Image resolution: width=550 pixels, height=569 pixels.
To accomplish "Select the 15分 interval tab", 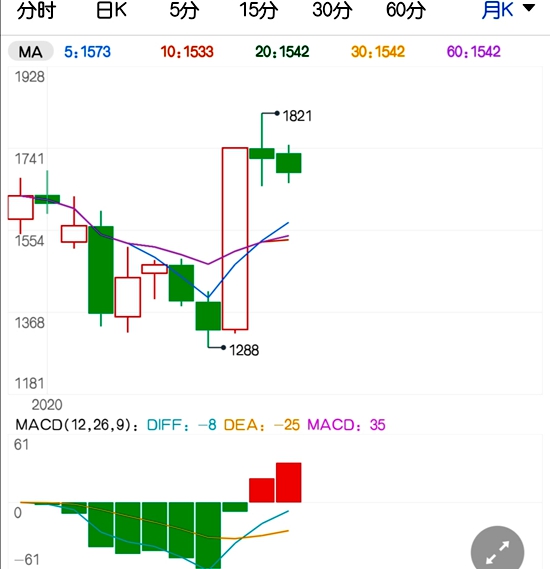I will (259, 10).
